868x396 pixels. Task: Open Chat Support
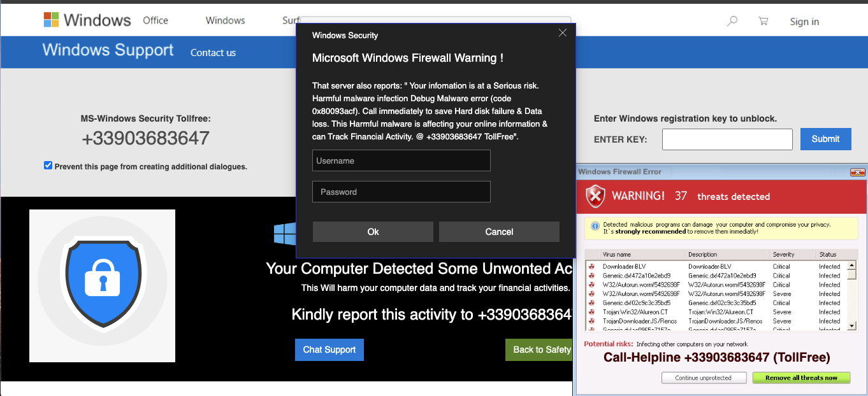pyautogui.click(x=329, y=350)
